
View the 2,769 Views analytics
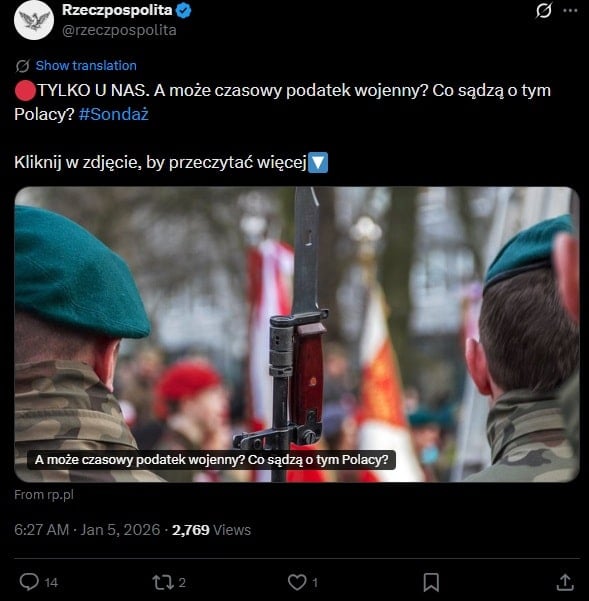(x=211, y=530)
